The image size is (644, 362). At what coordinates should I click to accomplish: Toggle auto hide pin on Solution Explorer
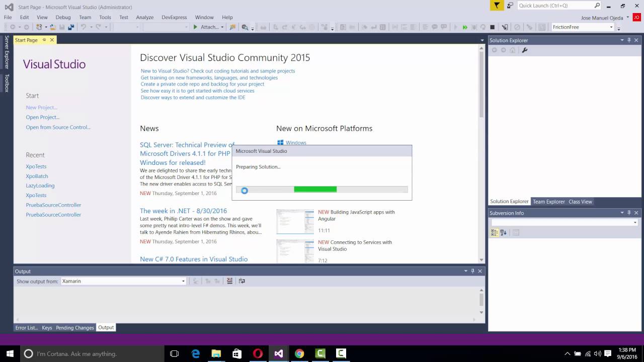(x=629, y=40)
